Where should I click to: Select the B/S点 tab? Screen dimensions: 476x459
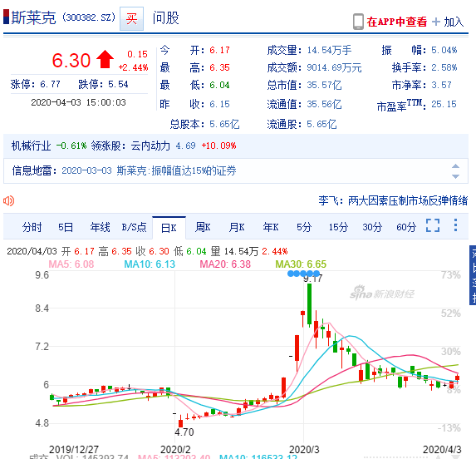point(134,227)
